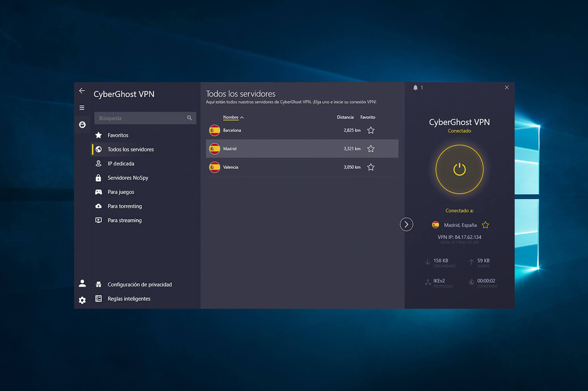
Task: Select the Madrid server row
Action: tap(302, 148)
